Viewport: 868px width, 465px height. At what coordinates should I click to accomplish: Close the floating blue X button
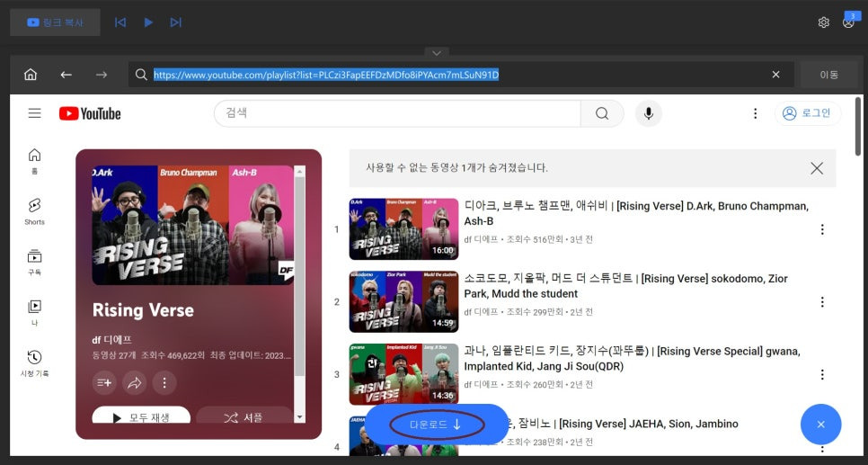[x=821, y=424]
